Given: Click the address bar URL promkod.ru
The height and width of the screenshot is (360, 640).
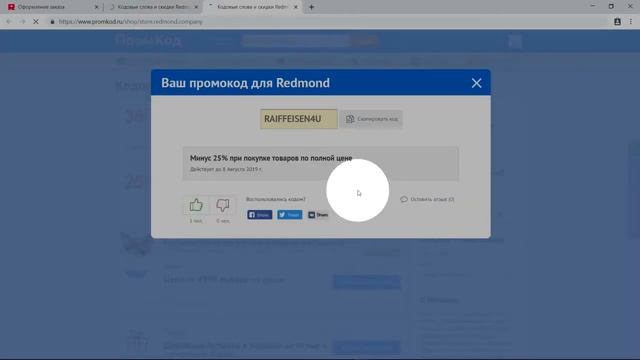Looking at the screenshot, I should [x=131, y=22].
